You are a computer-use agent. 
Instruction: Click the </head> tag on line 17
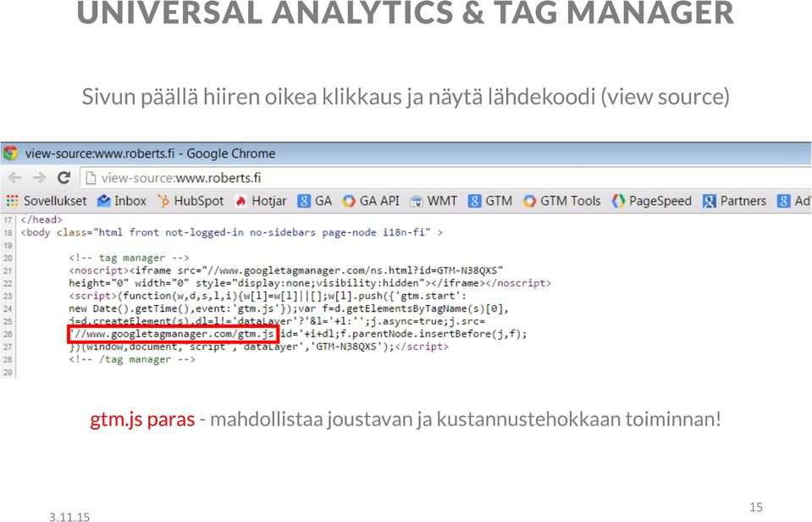[41, 219]
